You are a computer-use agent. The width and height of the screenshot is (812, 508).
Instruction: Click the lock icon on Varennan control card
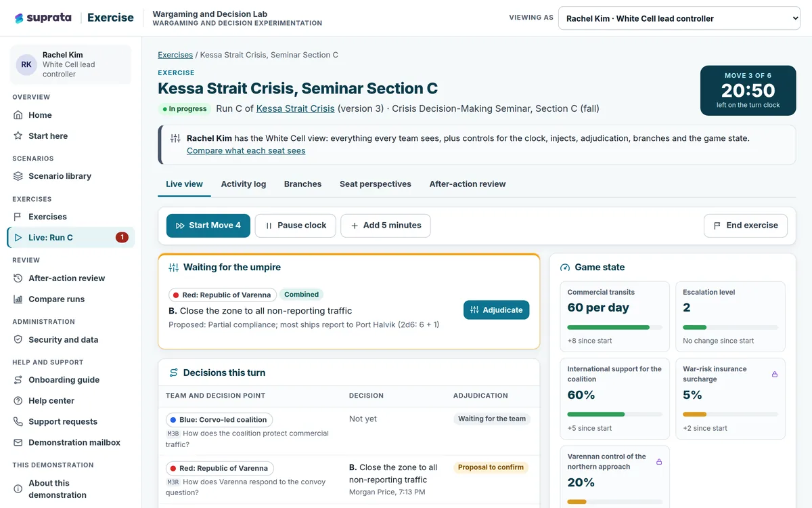coord(659,462)
